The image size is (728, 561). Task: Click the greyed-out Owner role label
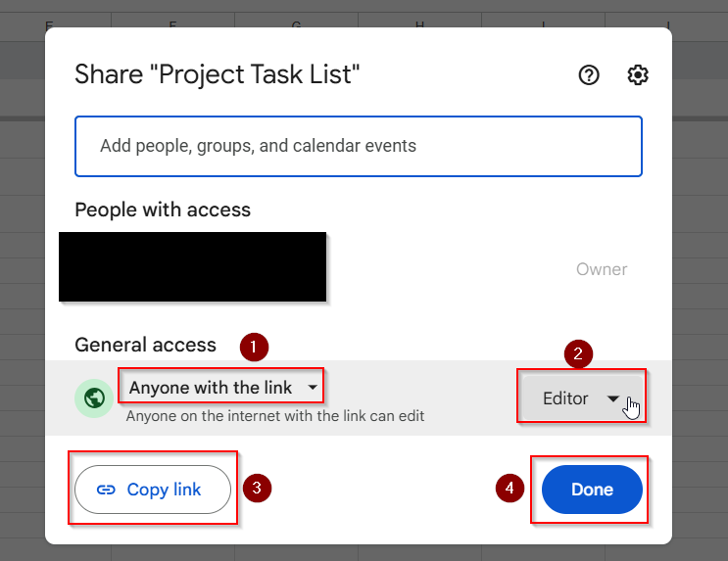click(602, 269)
